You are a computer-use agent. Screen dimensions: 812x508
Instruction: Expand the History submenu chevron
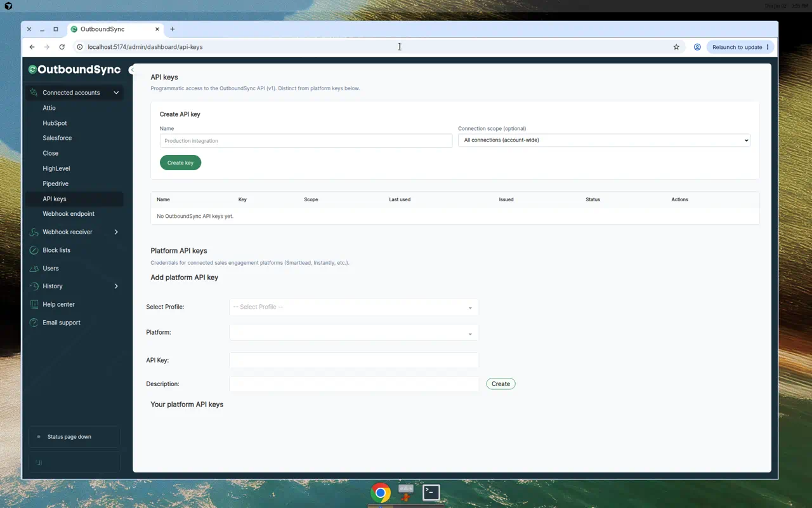coord(116,286)
